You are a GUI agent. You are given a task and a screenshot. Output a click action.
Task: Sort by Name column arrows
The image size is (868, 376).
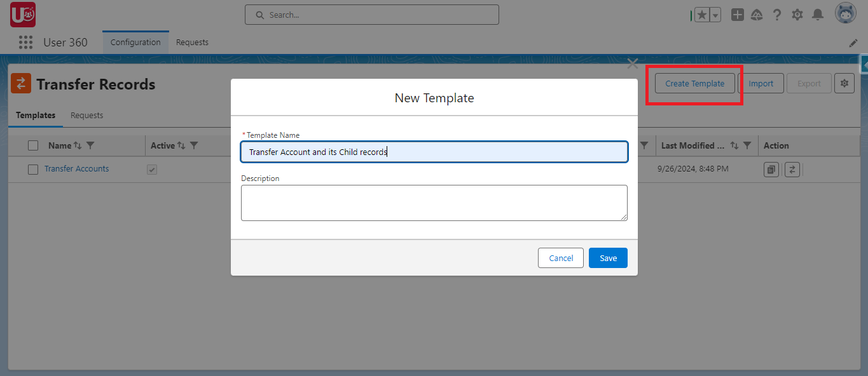(x=78, y=145)
